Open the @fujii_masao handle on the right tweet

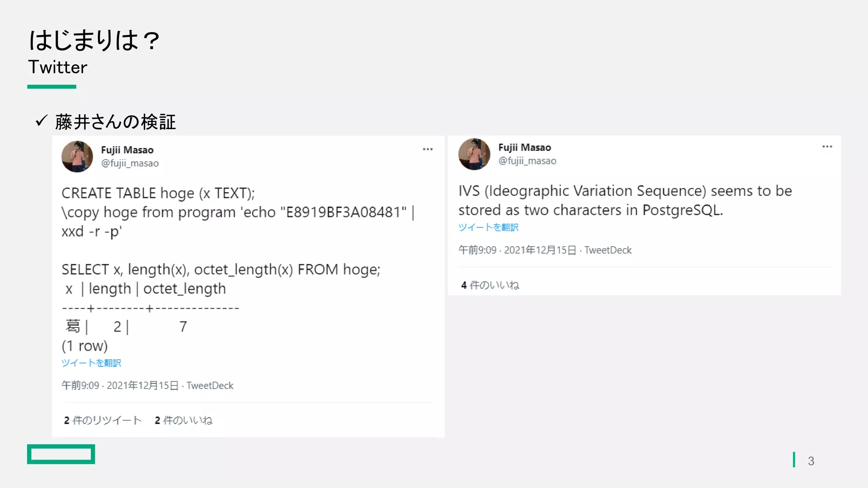tap(527, 161)
